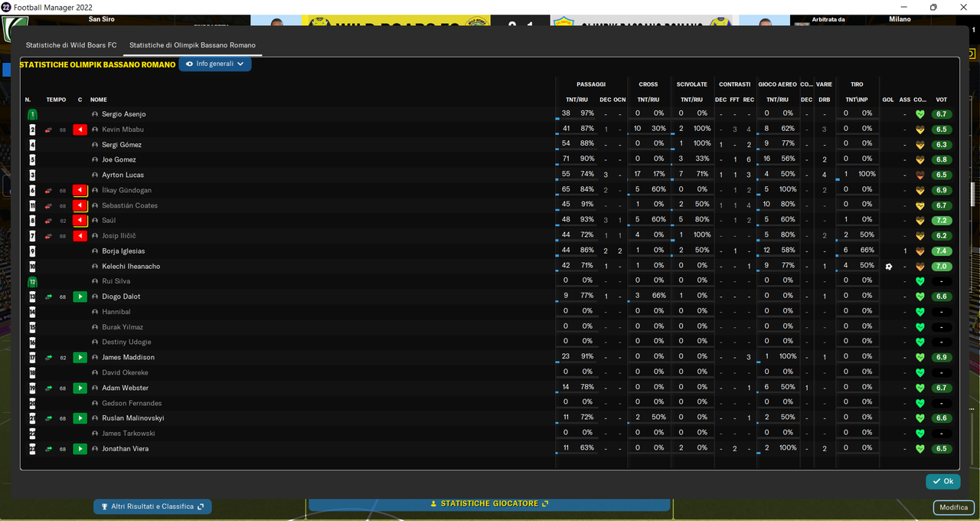Sort by the GOL column header
The image size is (980, 521).
888,100
